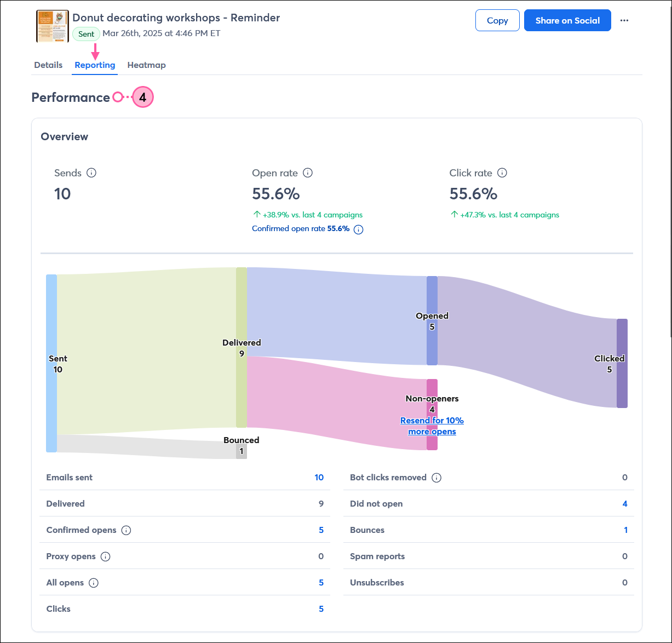Click the Open rate info icon
The image size is (672, 643).
tap(308, 173)
